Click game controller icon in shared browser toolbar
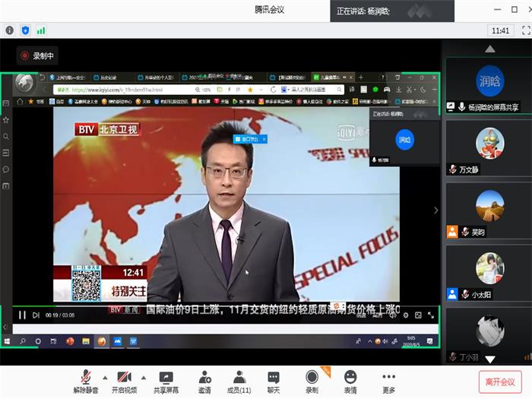 (x=386, y=90)
